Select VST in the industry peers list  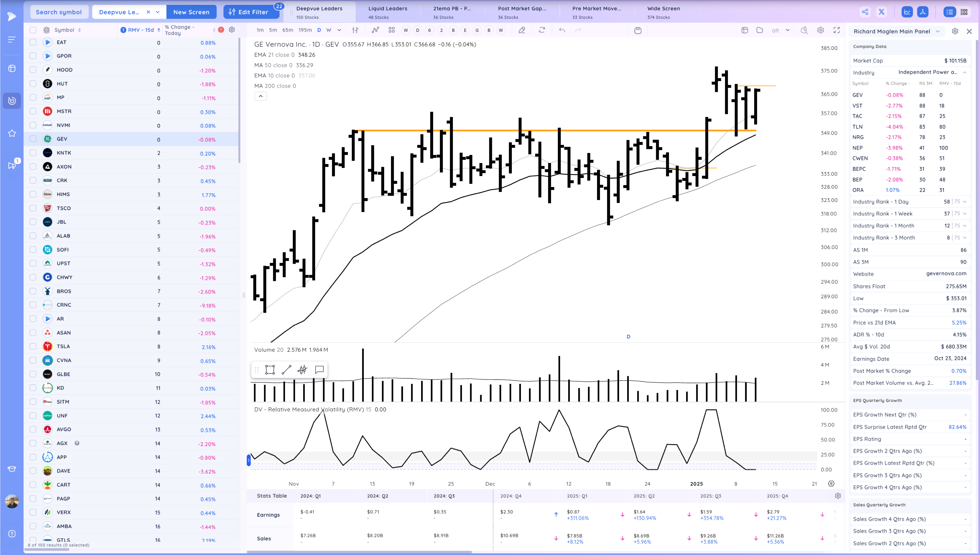(x=857, y=106)
